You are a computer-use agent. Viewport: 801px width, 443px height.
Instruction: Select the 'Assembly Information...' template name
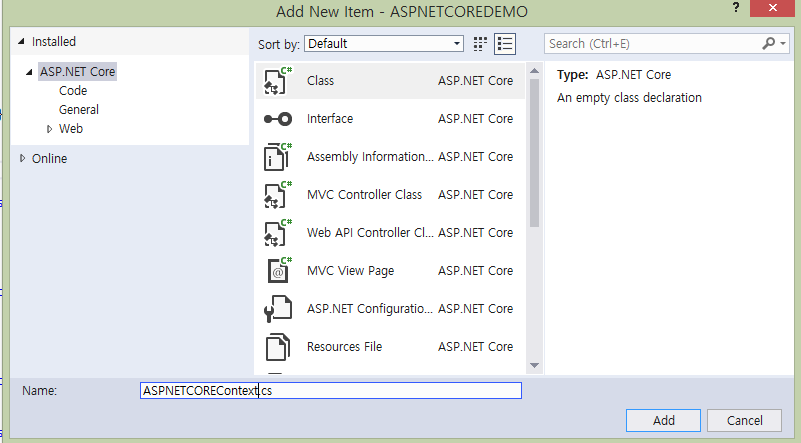pyautogui.click(x=370, y=157)
